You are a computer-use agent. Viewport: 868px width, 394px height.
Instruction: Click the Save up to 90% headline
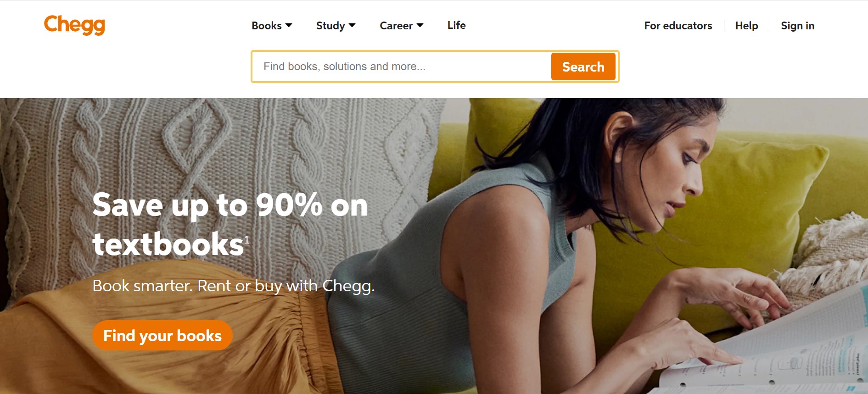[230, 224]
